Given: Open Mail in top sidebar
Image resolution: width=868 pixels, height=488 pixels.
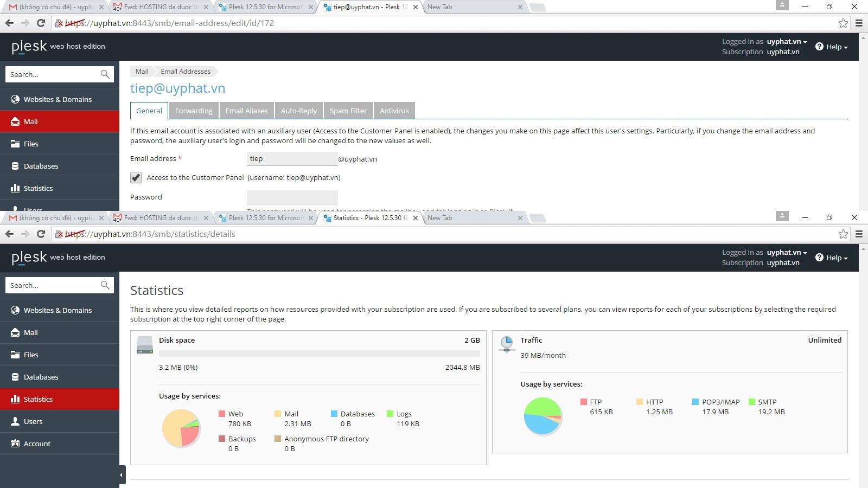Looking at the screenshot, I should pos(60,121).
